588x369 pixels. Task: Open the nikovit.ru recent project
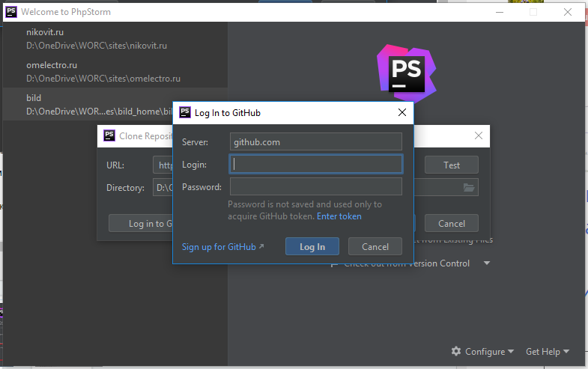click(115, 39)
